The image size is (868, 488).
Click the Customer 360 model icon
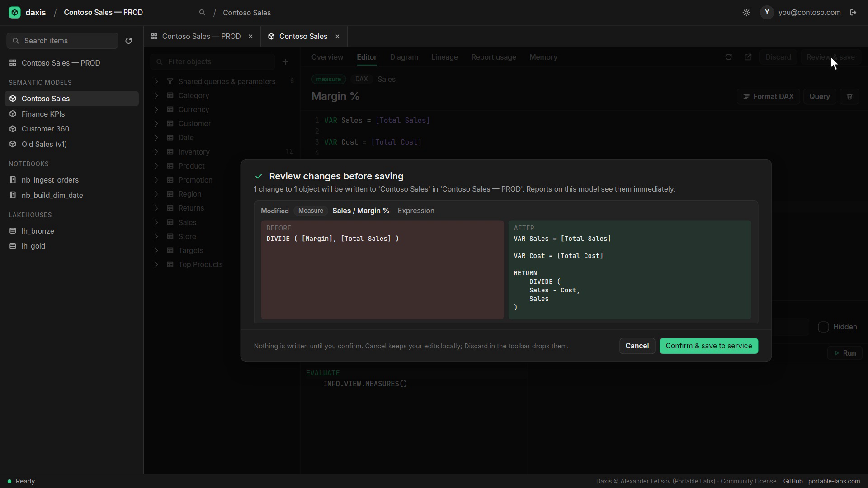coord(13,129)
